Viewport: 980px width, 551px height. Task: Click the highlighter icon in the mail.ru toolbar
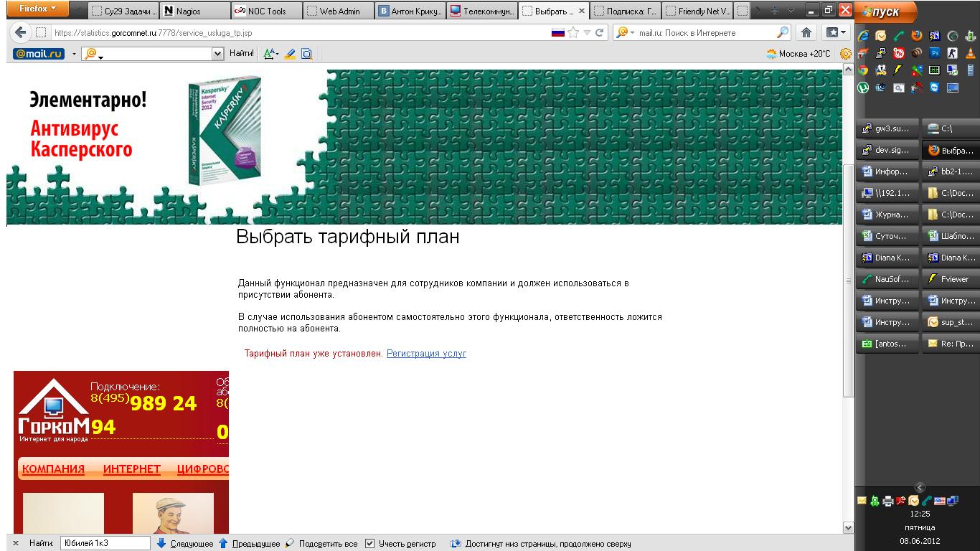click(x=290, y=53)
